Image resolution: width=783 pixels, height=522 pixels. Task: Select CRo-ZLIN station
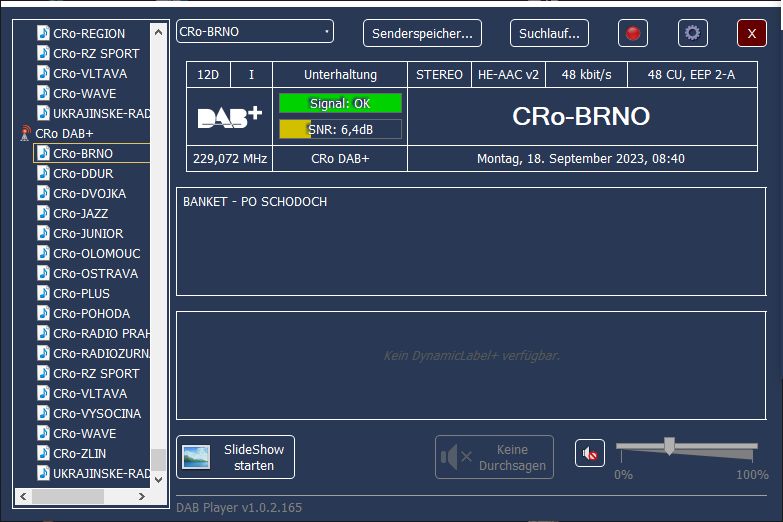click(x=80, y=453)
